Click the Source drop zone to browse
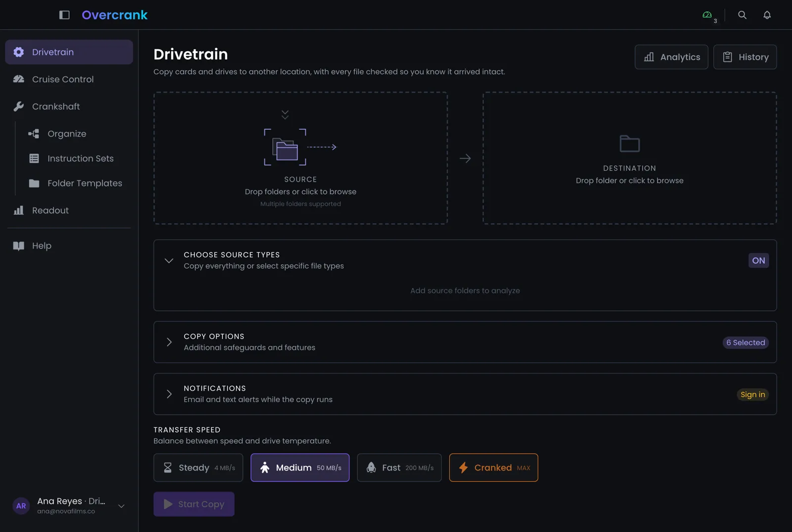Screen dimensions: 792x532 coord(300,158)
